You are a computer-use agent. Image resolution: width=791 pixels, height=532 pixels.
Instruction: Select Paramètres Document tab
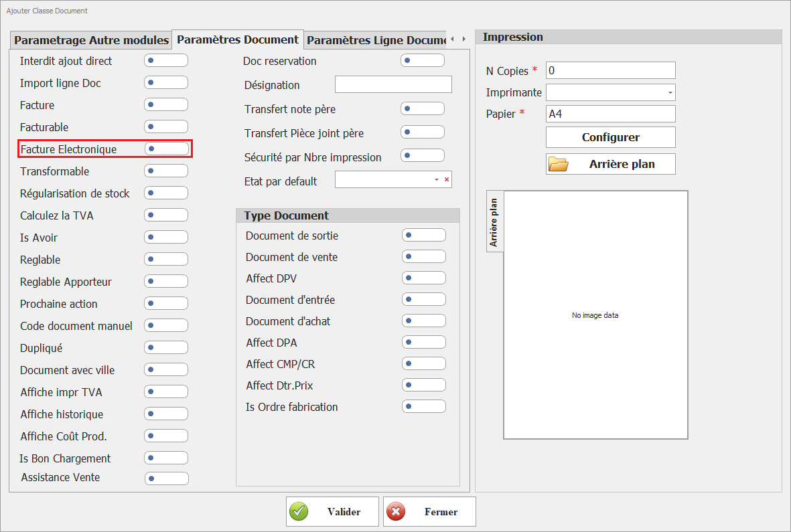pyautogui.click(x=238, y=39)
